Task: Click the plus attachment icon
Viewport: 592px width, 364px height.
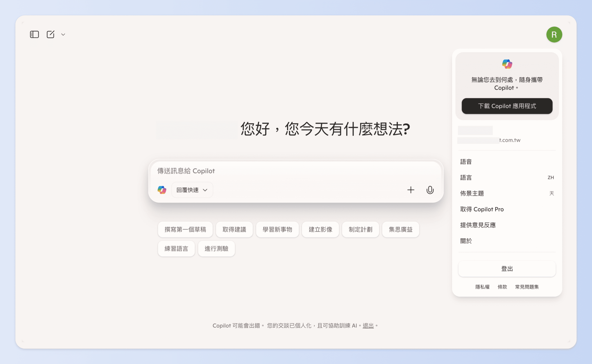Action: pyautogui.click(x=411, y=190)
